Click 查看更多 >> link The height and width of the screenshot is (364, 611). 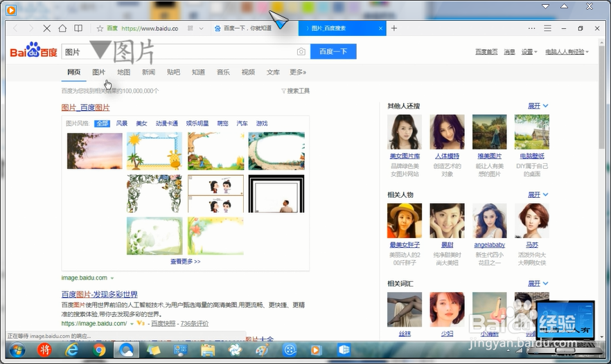[185, 262]
